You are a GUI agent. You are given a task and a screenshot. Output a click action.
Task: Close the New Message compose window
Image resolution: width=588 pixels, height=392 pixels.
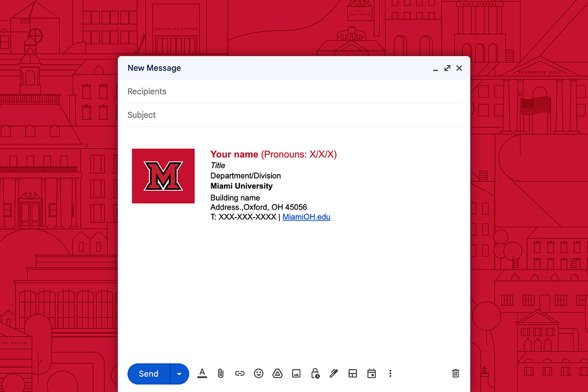point(459,68)
